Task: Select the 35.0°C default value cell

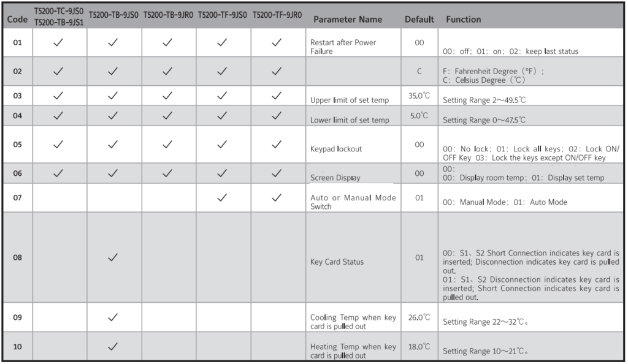Action: click(419, 96)
